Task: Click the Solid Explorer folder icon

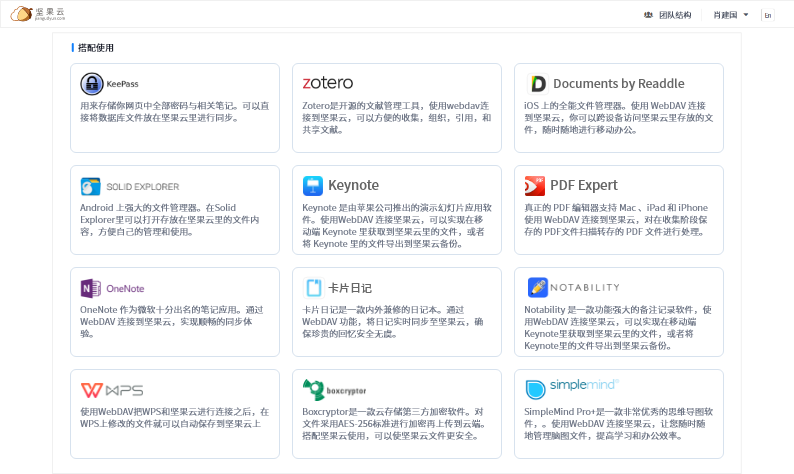Action: point(91,186)
